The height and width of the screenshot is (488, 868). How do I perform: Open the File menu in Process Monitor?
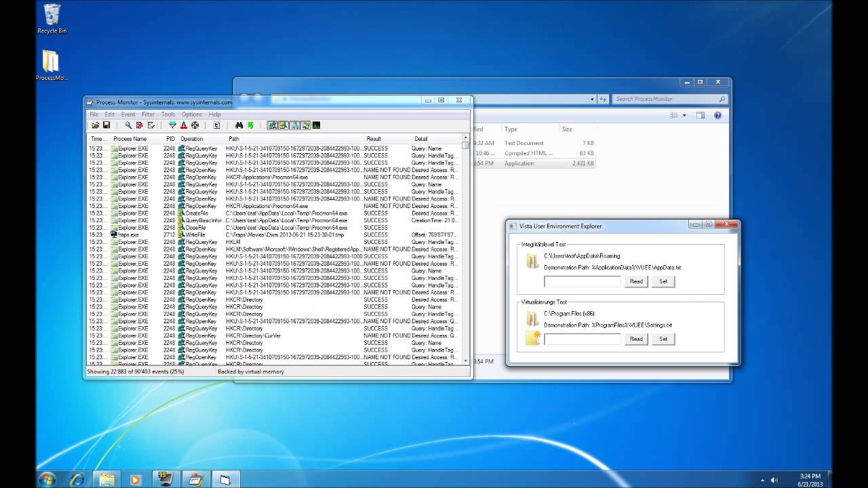coord(94,115)
